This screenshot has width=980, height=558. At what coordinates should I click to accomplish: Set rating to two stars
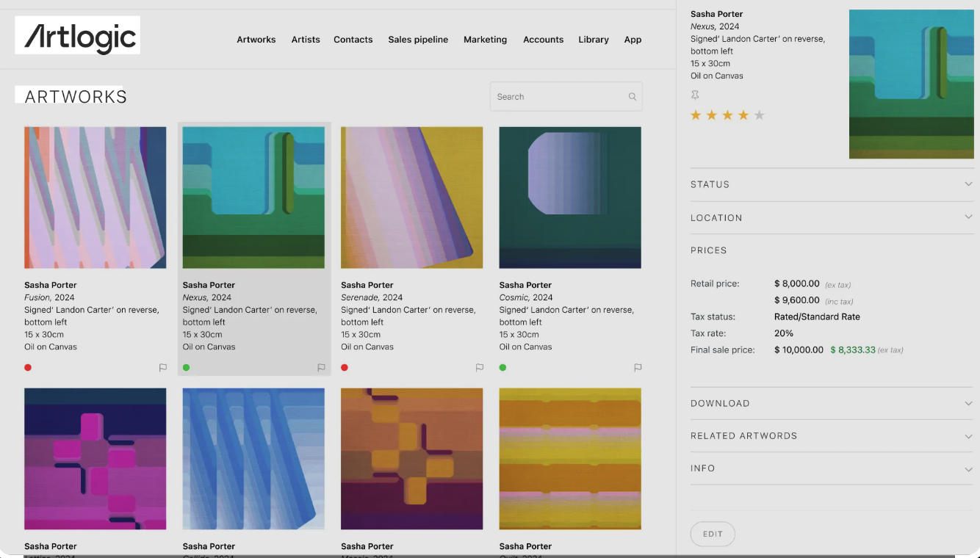[x=712, y=115]
